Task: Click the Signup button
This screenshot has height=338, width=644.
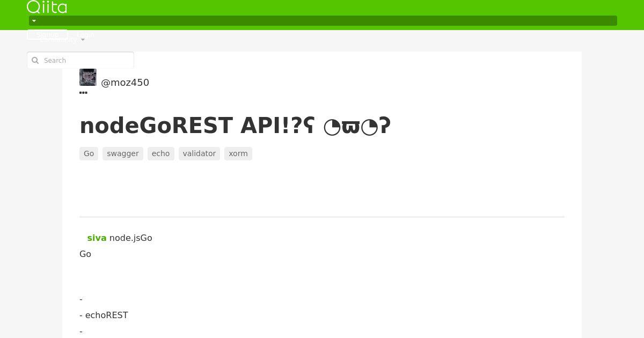Action: point(47,34)
